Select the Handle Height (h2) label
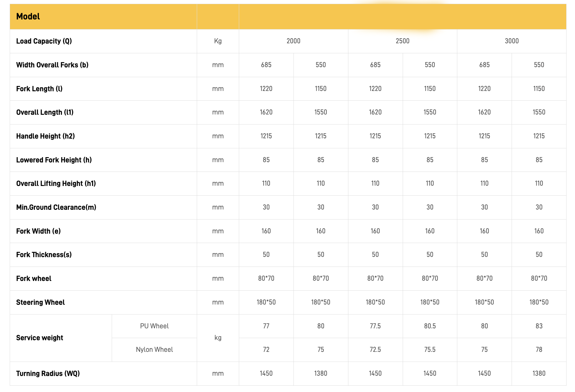The image size is (575, 392). pos(45,136)
